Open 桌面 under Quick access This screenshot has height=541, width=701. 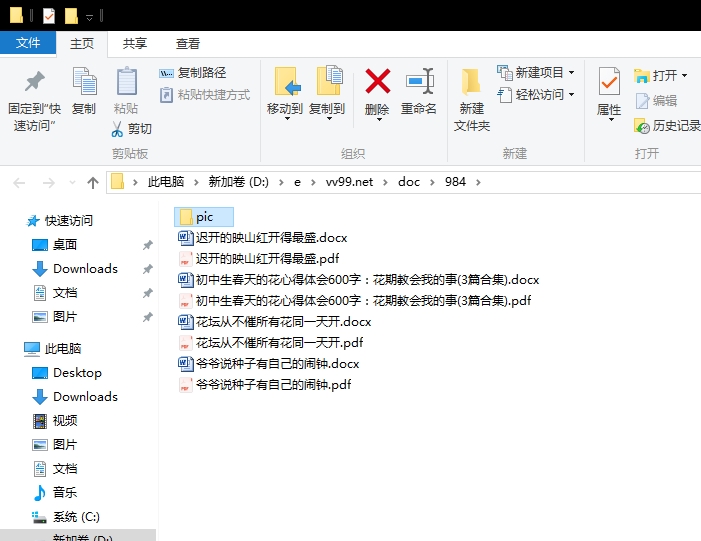(55, 245)
